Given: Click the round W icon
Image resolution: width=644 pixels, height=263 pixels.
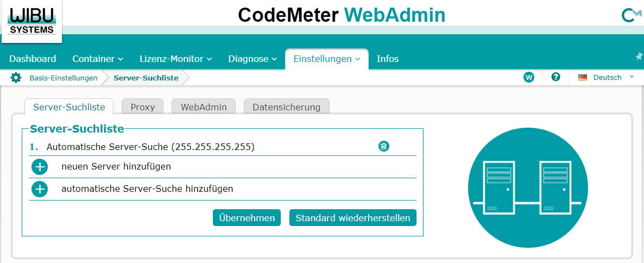Looking at the screenshot, I should click(x=529, y=77).
